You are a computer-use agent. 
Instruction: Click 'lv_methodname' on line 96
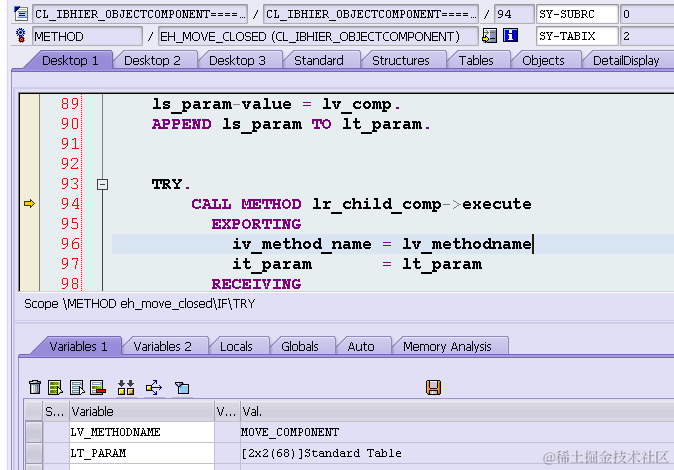[x=467, y=244]
